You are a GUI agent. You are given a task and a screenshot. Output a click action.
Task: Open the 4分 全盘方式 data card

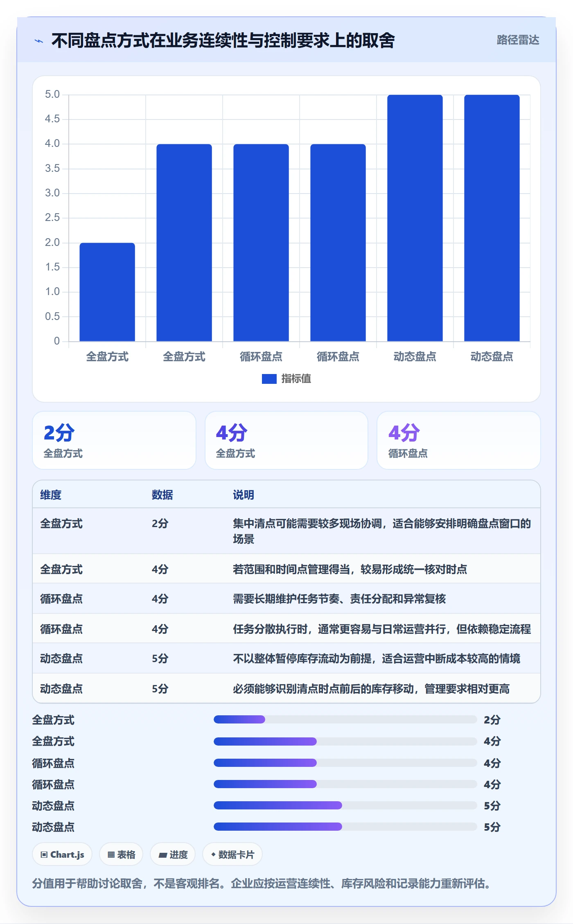[286, 440]
